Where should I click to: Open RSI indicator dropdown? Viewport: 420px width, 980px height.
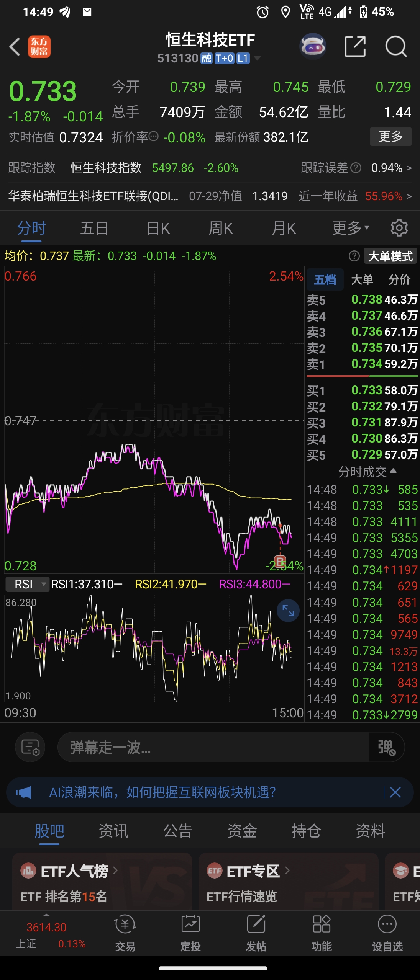[x=28, y=584]
